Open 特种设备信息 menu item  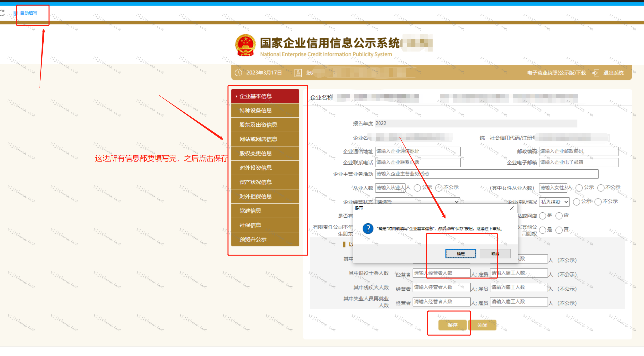point(265,110)
